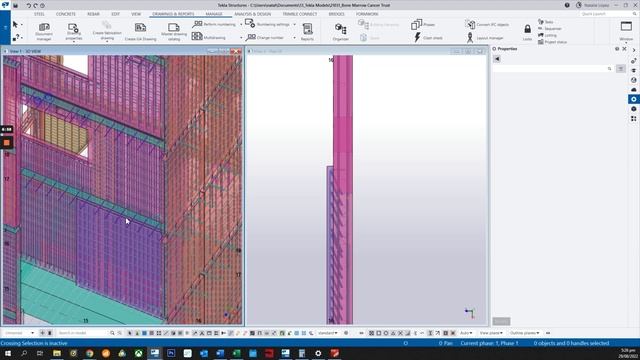Open Windows Settings from the taskbar

[x=318, y=353]
